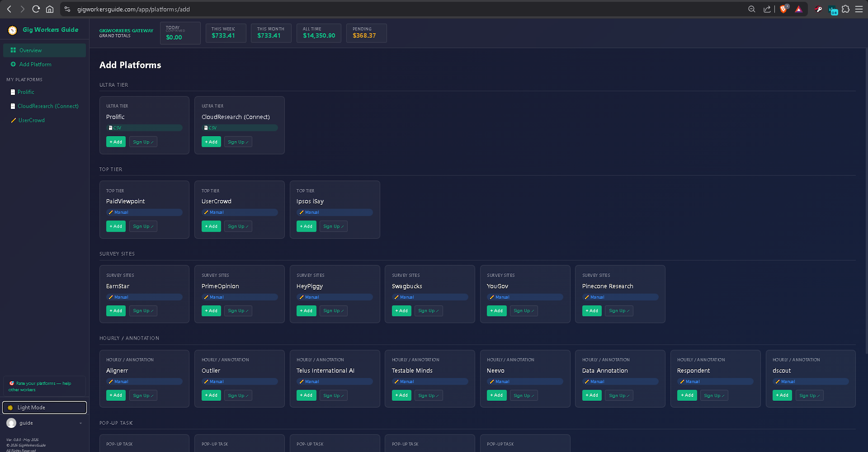Add the Prolific platform
Screen dimensions: 868x452
(116, 142)
